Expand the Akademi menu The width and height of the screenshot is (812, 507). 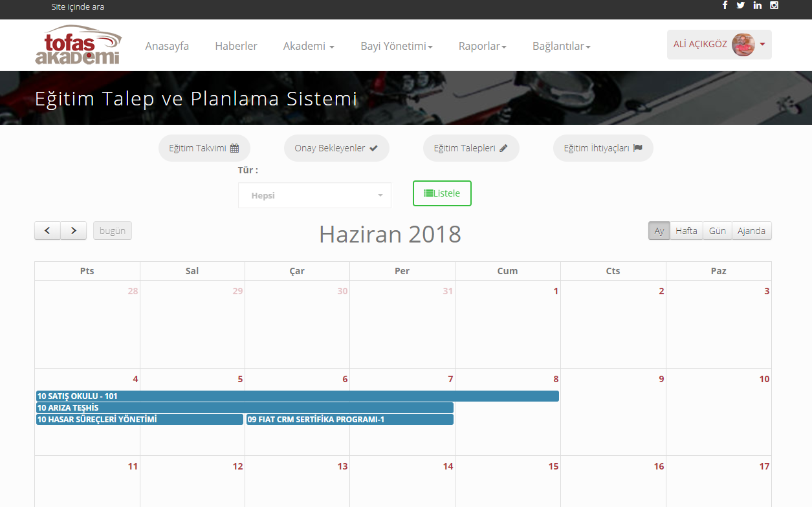309,46
